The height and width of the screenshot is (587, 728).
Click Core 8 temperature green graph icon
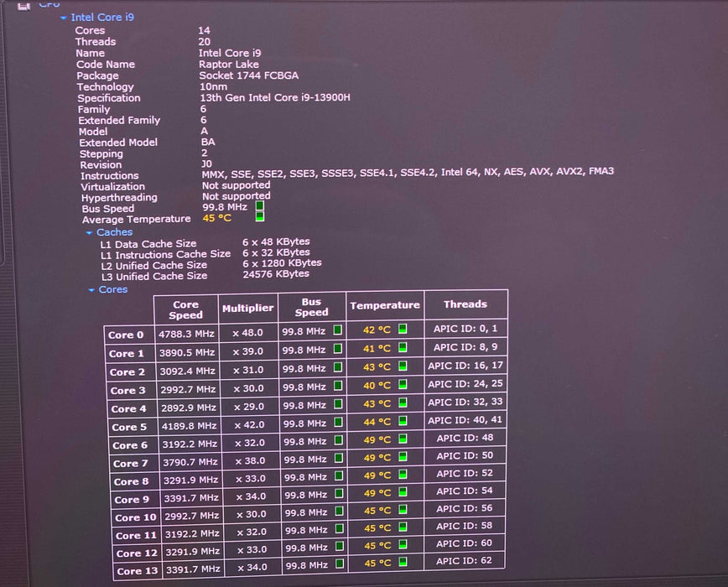(403, 475)
